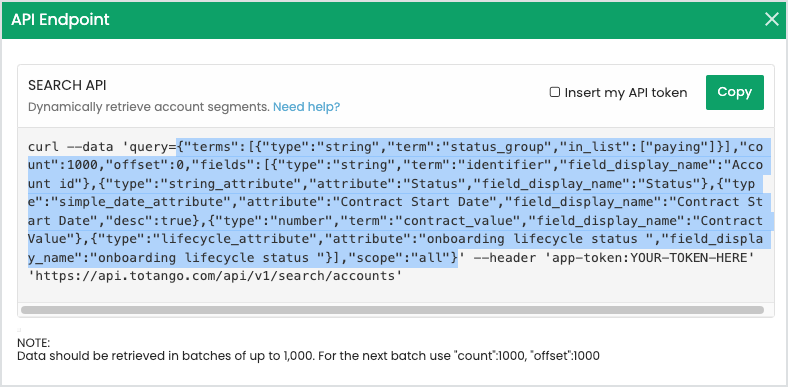The image size is (788, 387).
Task: Click the Insert my API token label
Action: pos(626,92)
